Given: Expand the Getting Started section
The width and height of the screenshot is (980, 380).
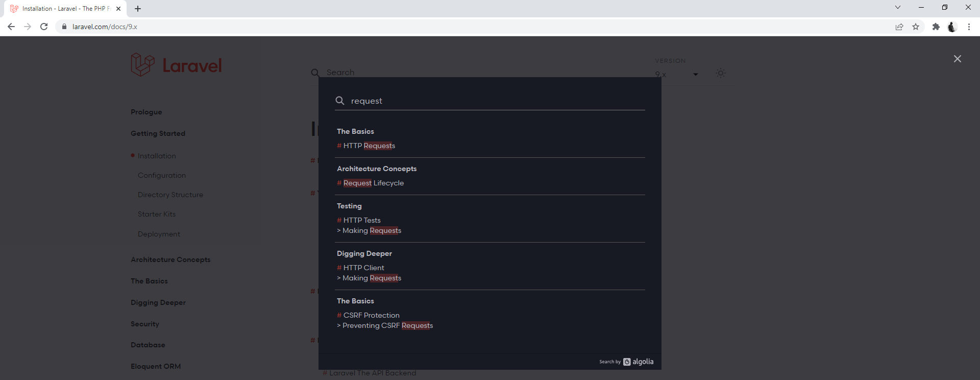Looking at the screenshot, I should point(158,133).
